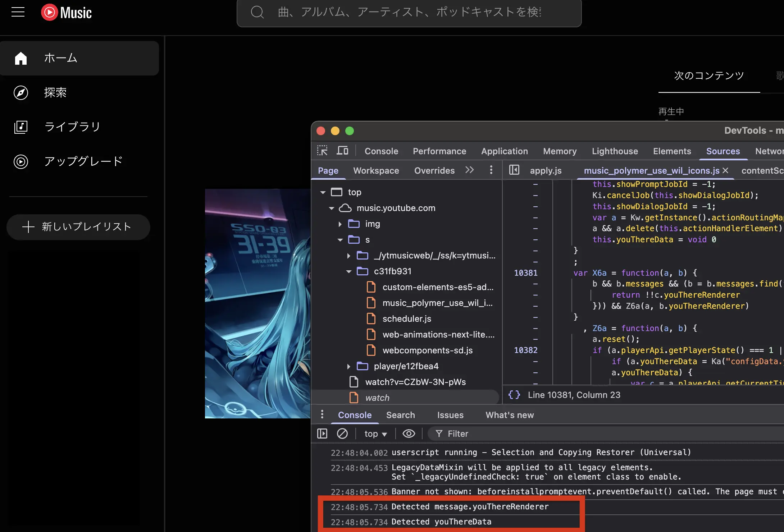Collapse the s folder
Image resolution: width=784 pixels, height=532 pixels.
[340, 240]
